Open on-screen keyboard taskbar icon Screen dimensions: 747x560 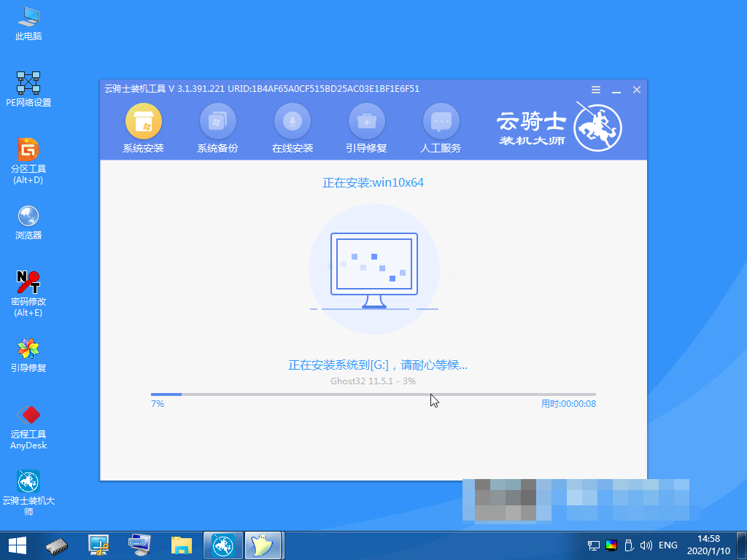[139, 545]
